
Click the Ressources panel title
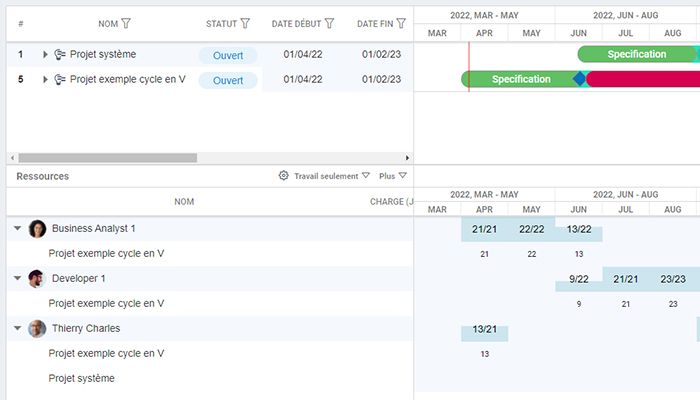click(42, 176)
